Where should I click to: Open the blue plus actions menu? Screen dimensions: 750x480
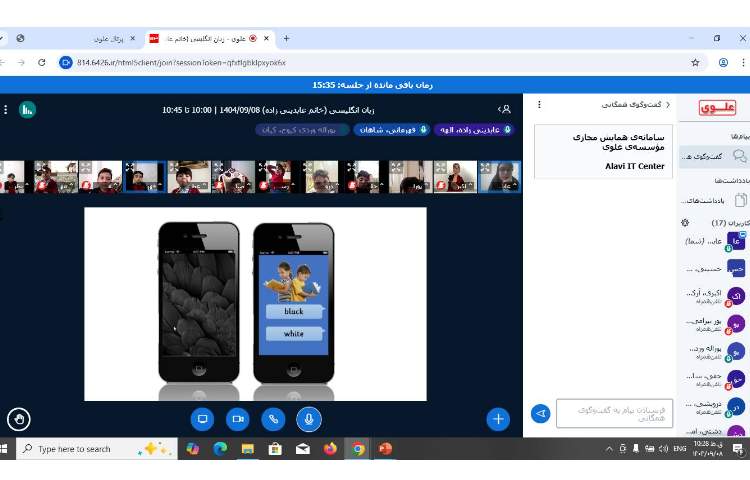(x=498, y=419)
